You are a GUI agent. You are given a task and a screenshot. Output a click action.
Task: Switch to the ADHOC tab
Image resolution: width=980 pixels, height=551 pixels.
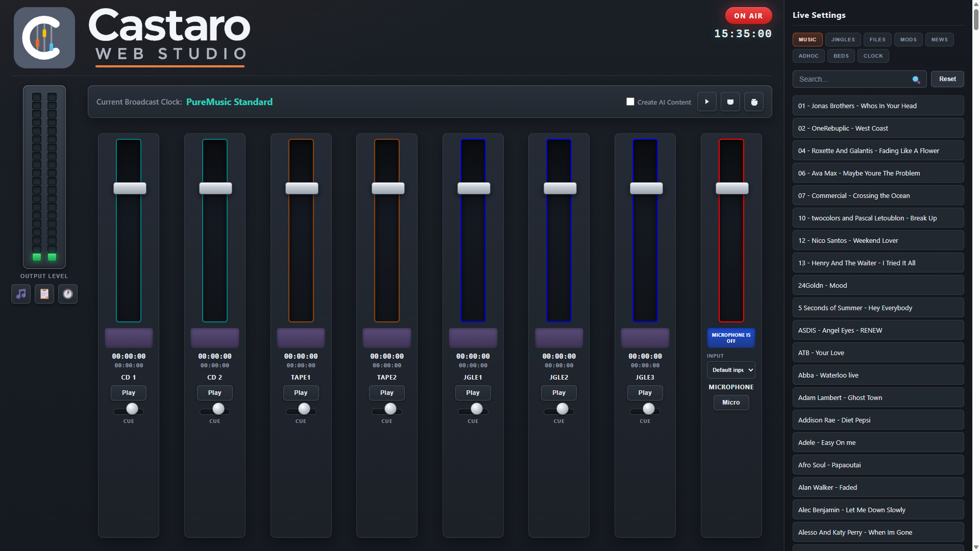tap(808, 56)
